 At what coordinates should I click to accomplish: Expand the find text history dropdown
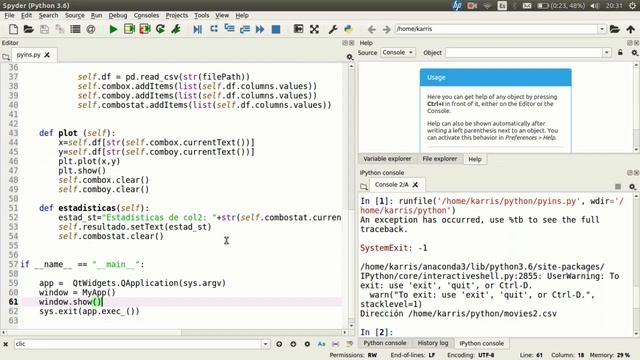[x=265, y=344]
